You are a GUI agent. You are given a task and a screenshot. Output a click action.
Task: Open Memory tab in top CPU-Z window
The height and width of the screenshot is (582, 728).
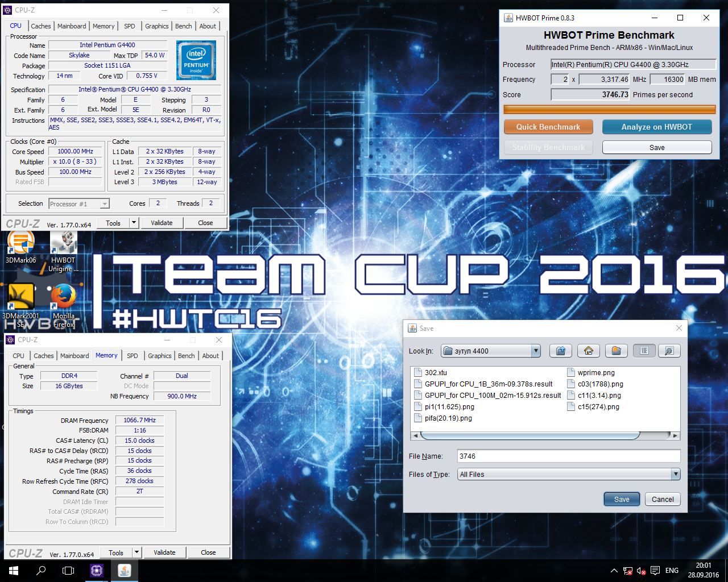pyautogui.click(x=104, y=26)
